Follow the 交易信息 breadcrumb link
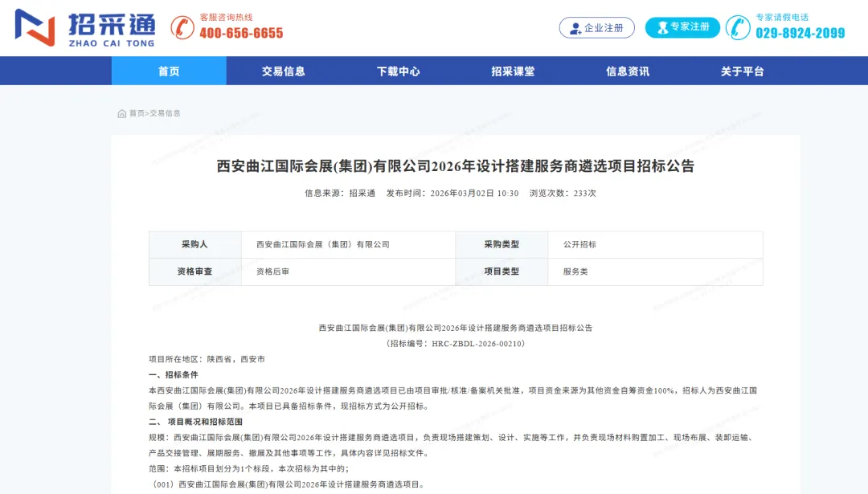This screenshot has width=868, height=494. (x=165, y=113)
